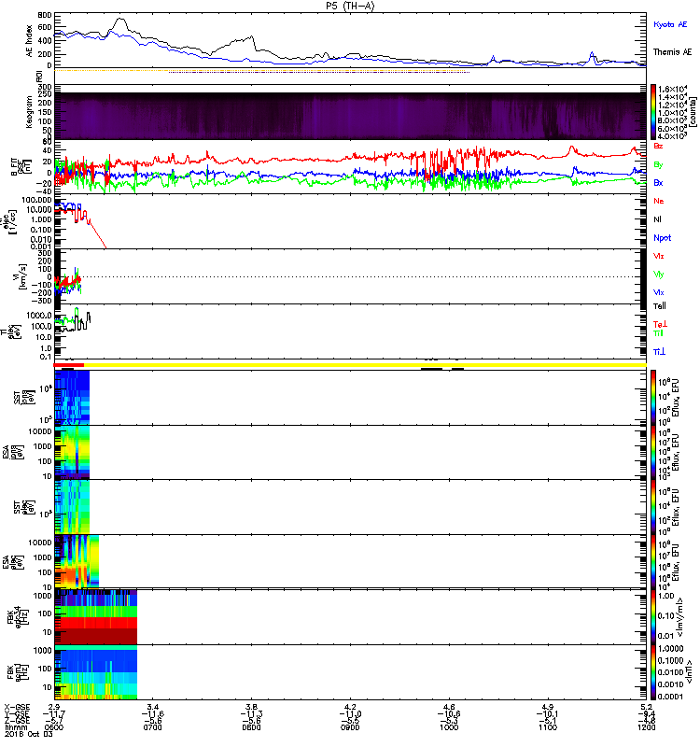Click the X-GSE value 4.2
This screenshot has height=747, width=700.
(x=350, y=707)
